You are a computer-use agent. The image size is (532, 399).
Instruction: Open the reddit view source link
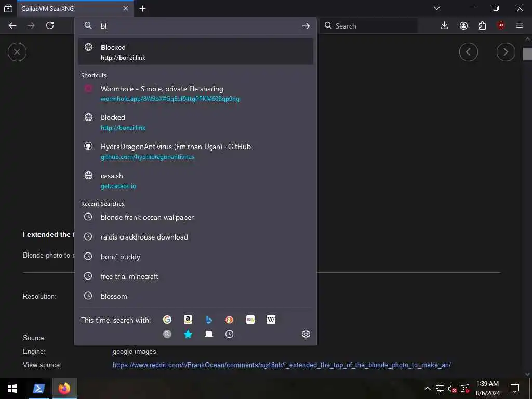[282, 365]
